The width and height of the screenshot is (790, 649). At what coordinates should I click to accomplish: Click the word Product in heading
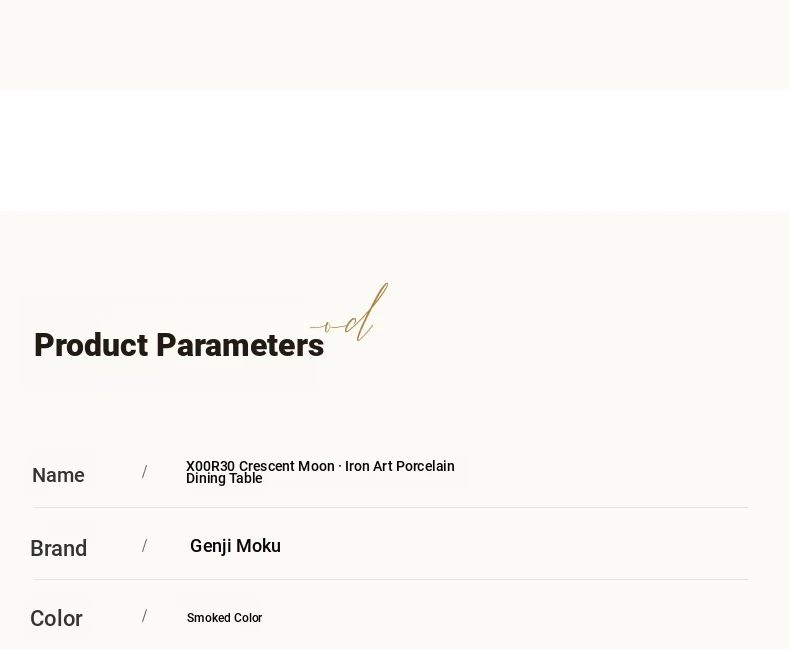point(91,345)
